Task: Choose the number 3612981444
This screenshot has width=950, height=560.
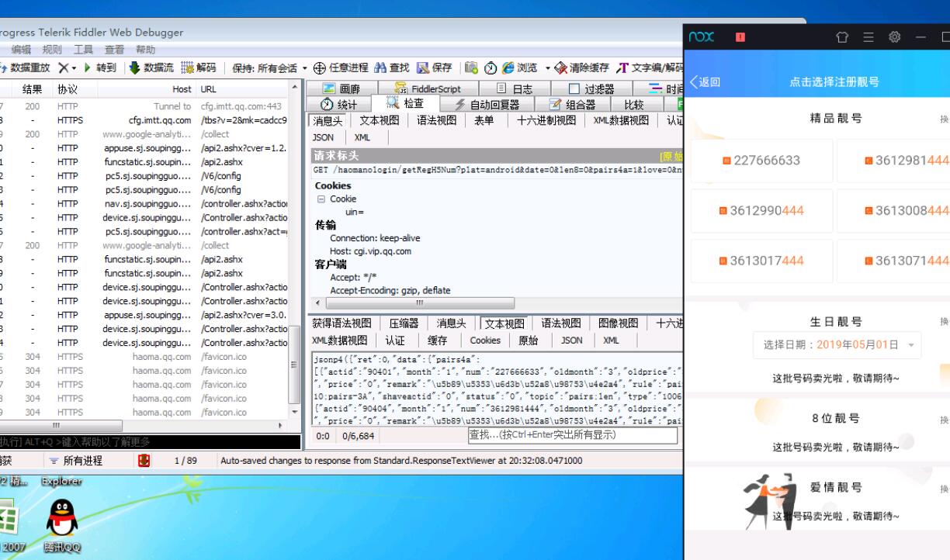Action: pyautogui.click(x=894, y=161)
